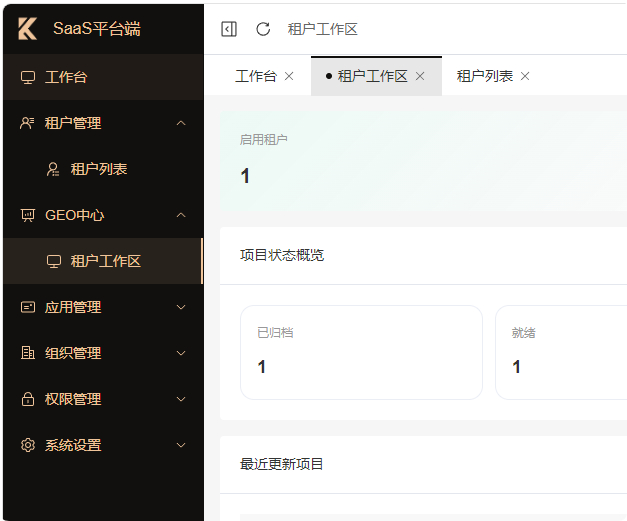Click the 组织管理 sidebar menu label

tap(73, 353)
